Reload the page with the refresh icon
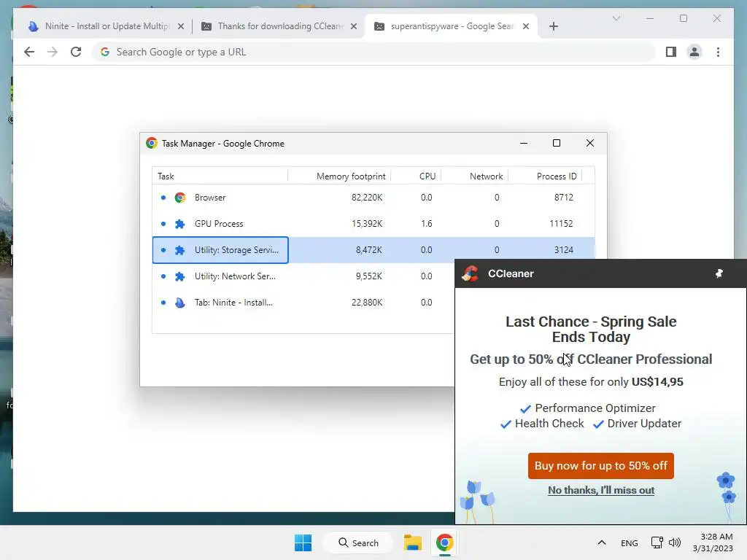Image resolution: width=747 pixels, height=560 pixels. 76,52
